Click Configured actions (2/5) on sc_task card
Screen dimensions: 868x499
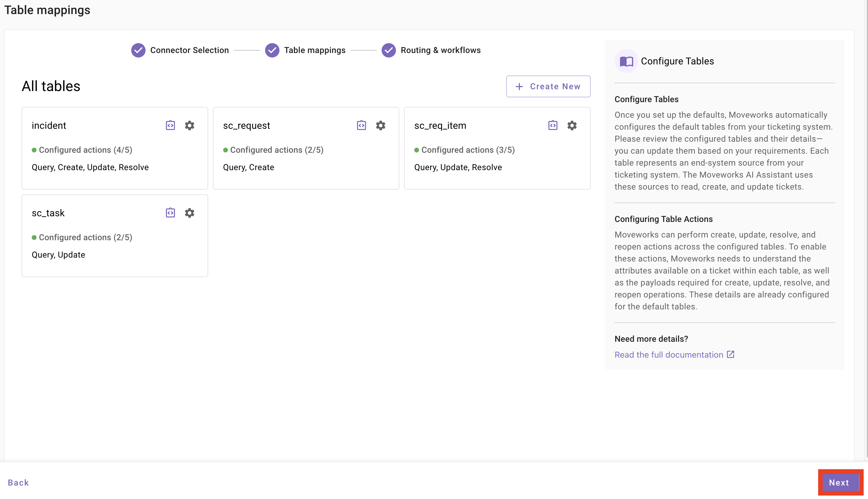pos(85,238)
